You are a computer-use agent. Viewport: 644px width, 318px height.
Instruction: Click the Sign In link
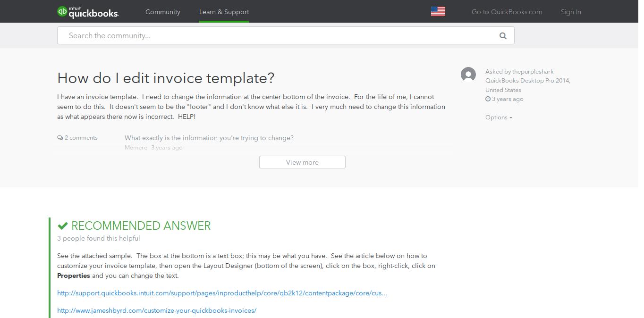(x=571, y=12)
